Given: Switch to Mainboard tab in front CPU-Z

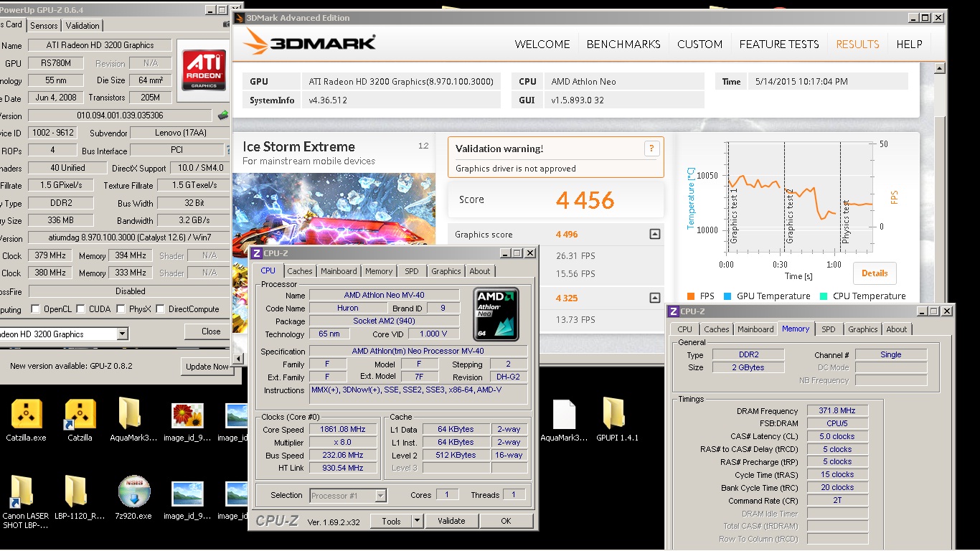Looking at the screenshot, I should point(339,271).
